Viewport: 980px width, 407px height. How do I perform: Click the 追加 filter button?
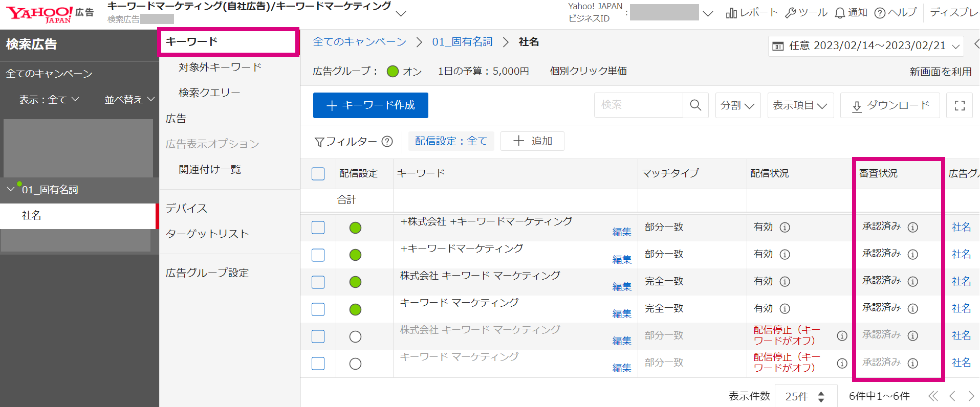[532, 141]
